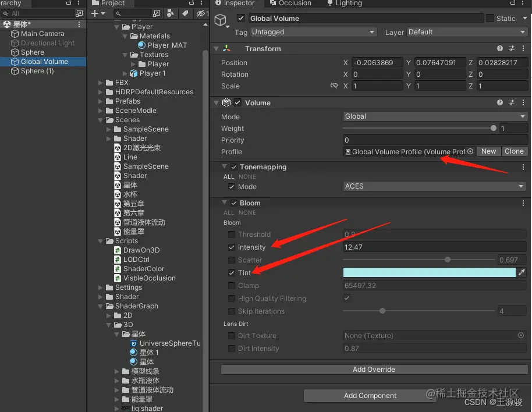This screenshot has width=532, height=412.
Task: Click the Add Override button
Action: coord(374,370)
